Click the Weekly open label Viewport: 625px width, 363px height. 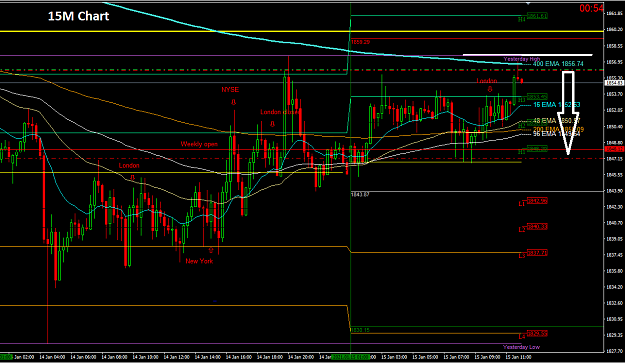coord(199,144)
